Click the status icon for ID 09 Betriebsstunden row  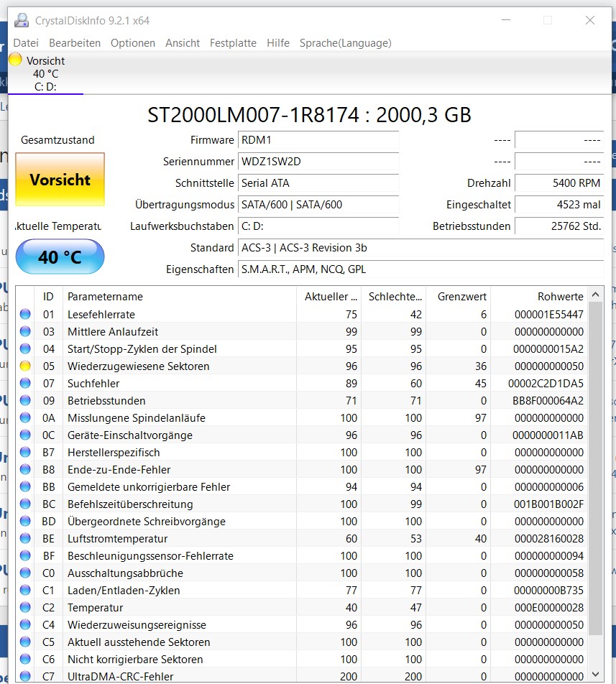25,400
